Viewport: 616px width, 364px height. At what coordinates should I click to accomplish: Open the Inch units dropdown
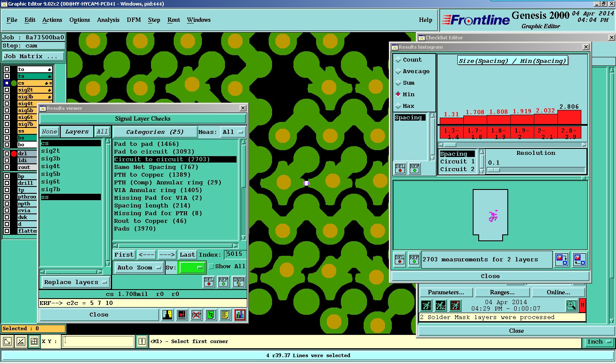click(599, 342)
